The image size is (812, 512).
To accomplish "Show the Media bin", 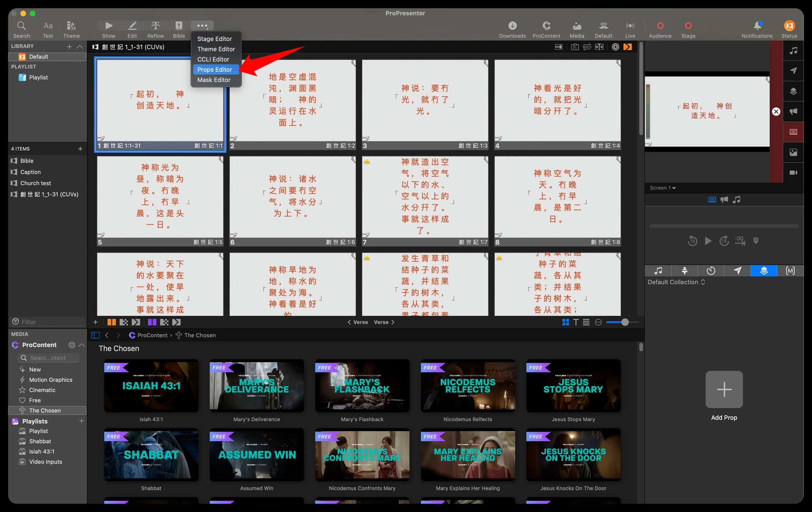I will [x=577, y=29].
